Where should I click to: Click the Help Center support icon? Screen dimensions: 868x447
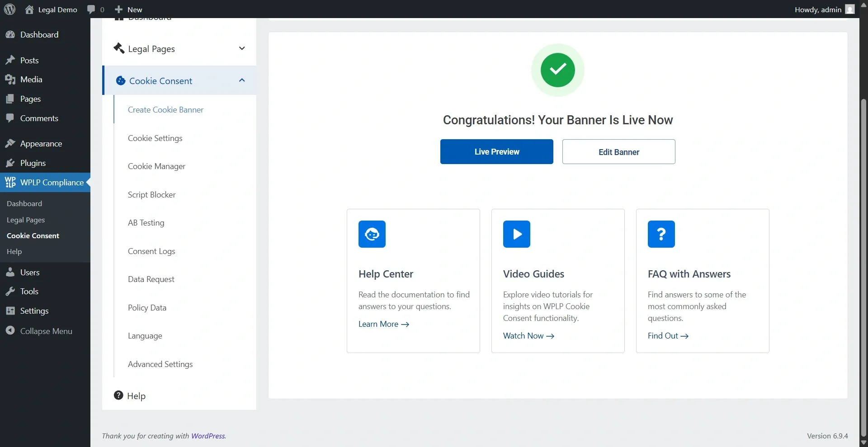click(x=372, y=234)
